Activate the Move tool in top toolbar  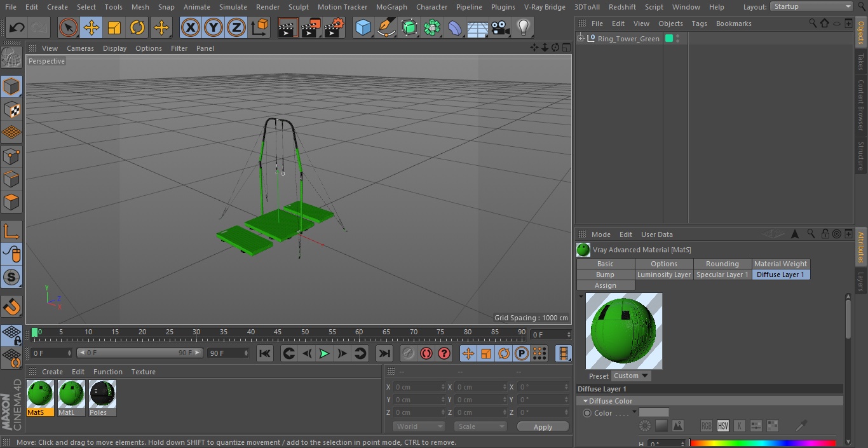(92, 28)
